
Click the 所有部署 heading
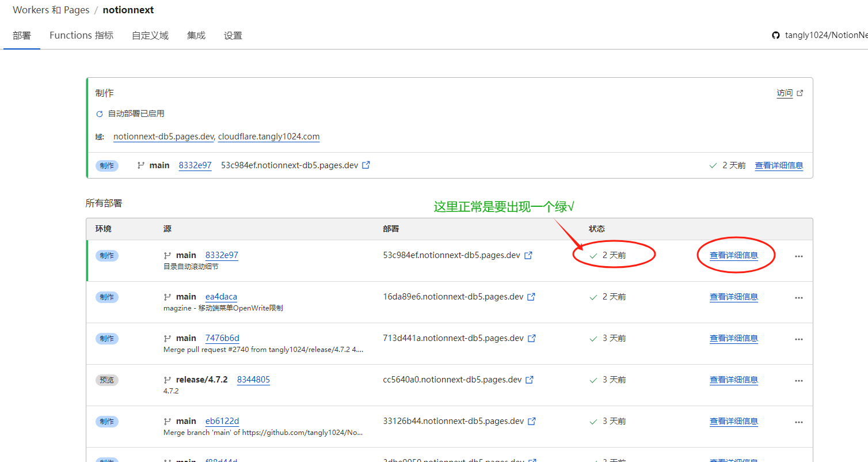tap(104, 203)
